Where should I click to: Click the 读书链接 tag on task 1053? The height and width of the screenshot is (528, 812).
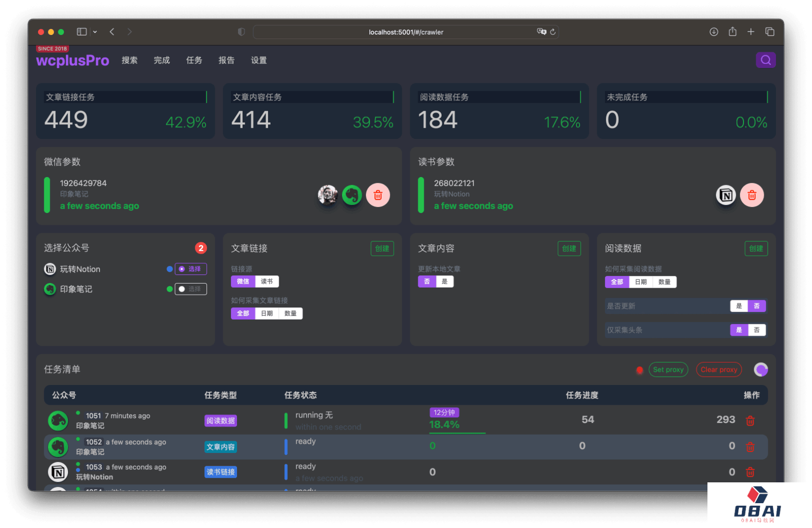[x=221, y=472]
